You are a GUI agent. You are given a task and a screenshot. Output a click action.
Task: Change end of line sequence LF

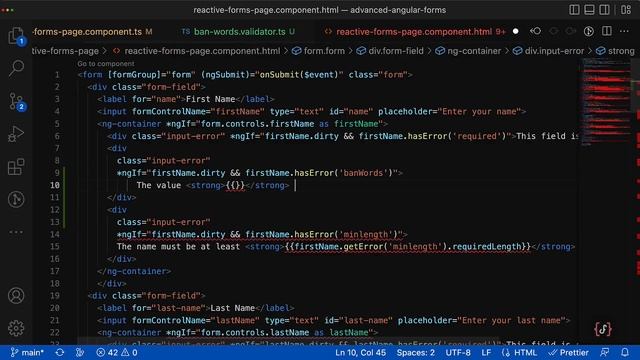[x=486, y=353]
